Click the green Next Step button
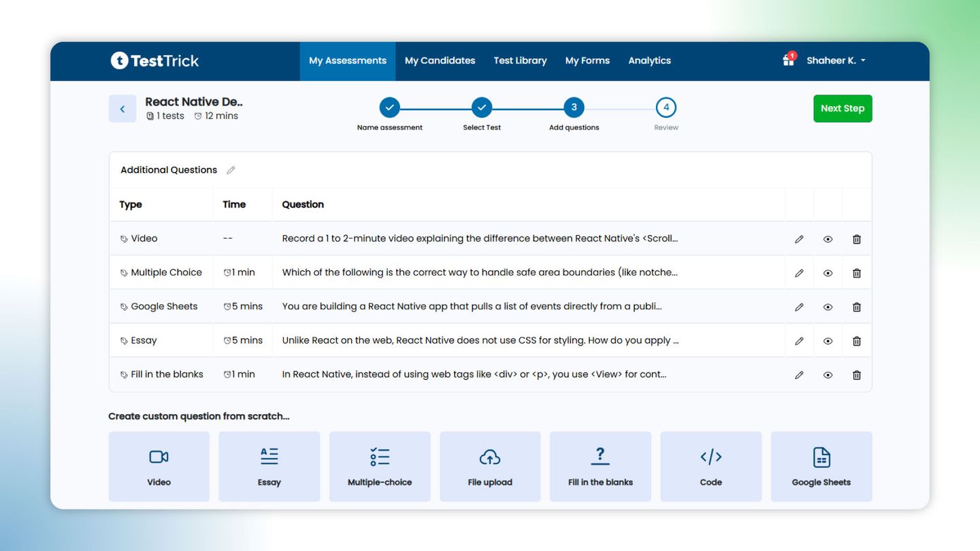Image resolution: width=980 pixels, height=551 pixels. pyautogui.click(x=843, y=108)
